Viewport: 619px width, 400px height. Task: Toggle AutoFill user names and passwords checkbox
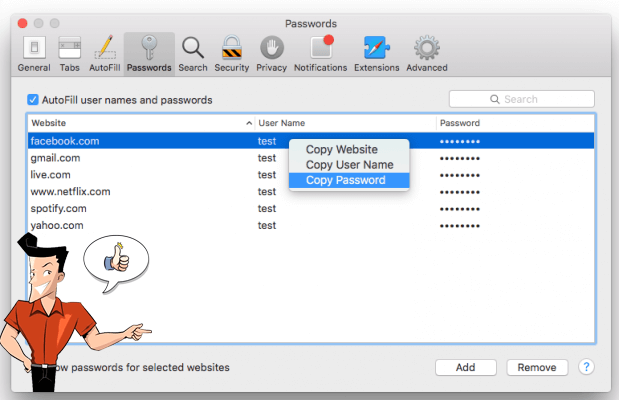coord(33,100)
